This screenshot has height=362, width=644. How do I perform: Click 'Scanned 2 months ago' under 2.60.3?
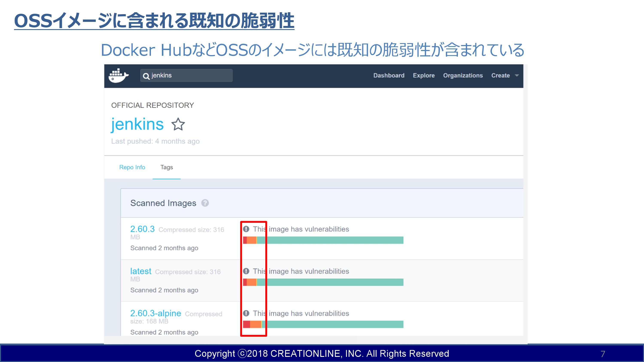click(164, 248)
